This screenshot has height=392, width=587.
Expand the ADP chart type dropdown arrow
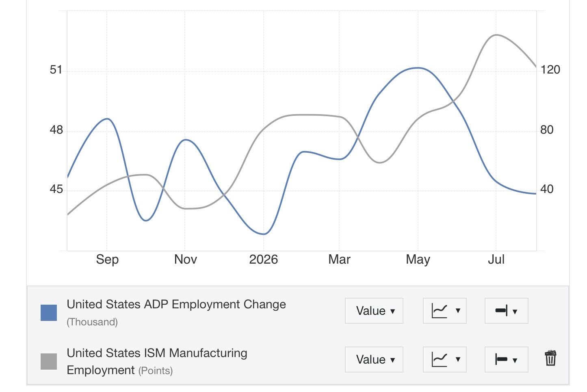coord(458,311)
